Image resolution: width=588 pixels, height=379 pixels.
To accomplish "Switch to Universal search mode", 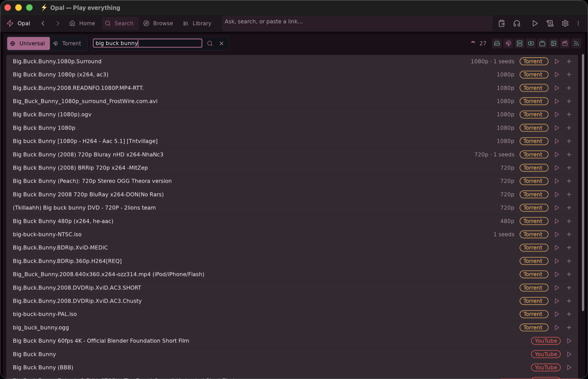I will (x=28, y=43).
